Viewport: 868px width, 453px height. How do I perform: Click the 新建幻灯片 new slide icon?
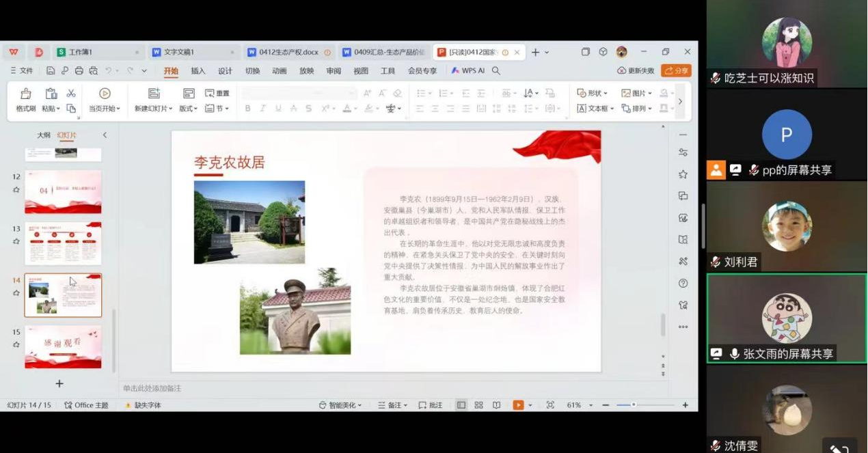pyautogui.click(x=154, y=94)
